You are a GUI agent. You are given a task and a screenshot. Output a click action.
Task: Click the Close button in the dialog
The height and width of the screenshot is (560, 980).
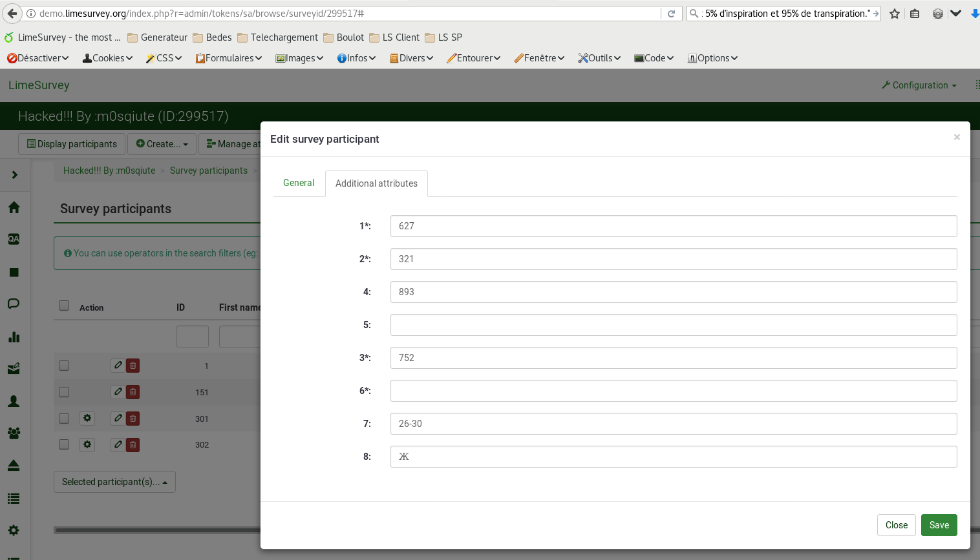896,525
